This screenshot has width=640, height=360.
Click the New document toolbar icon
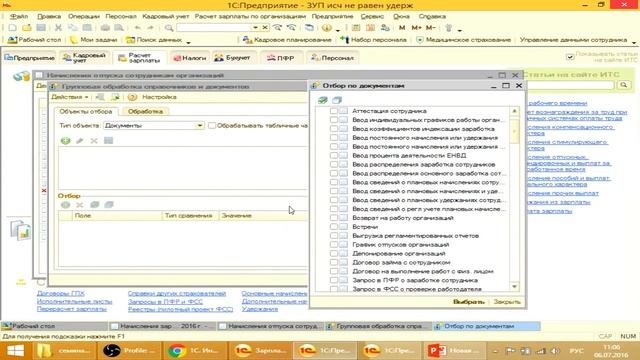[x=13, y=28]
